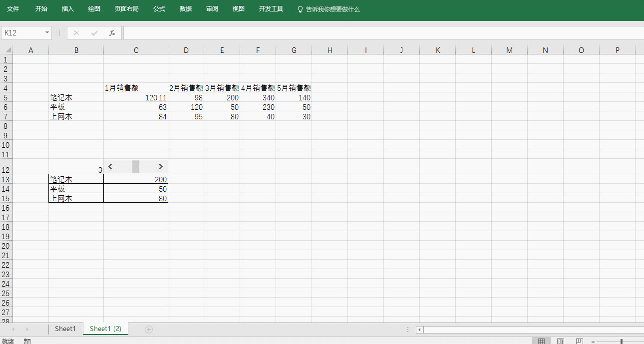Select cell with 4月销售额 header
The image size is (644, 344).
point(258,88)
